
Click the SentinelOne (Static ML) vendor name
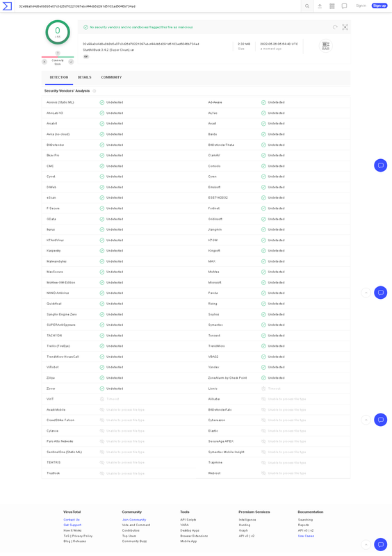(64, 452)
